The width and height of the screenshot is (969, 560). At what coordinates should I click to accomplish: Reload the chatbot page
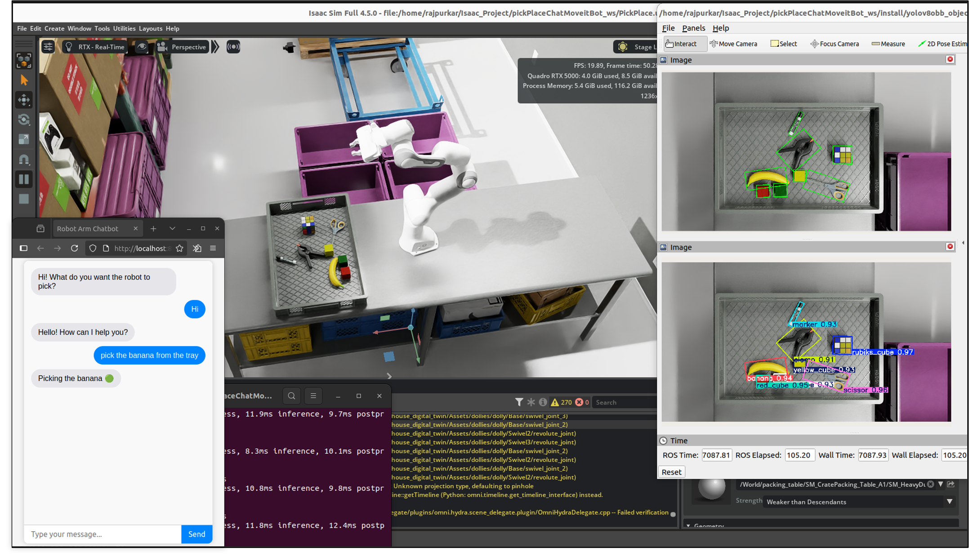point(74,248)
